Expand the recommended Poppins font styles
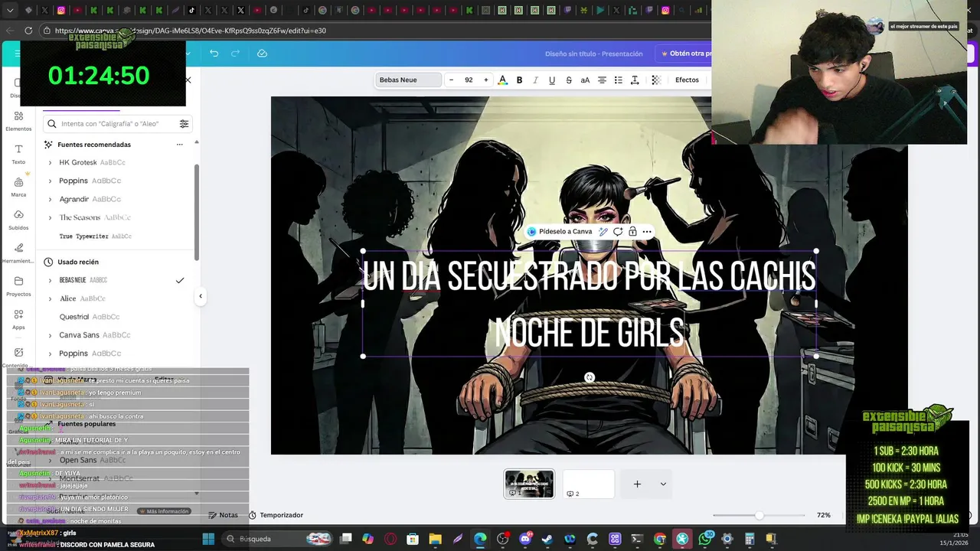 coord(51,181)
